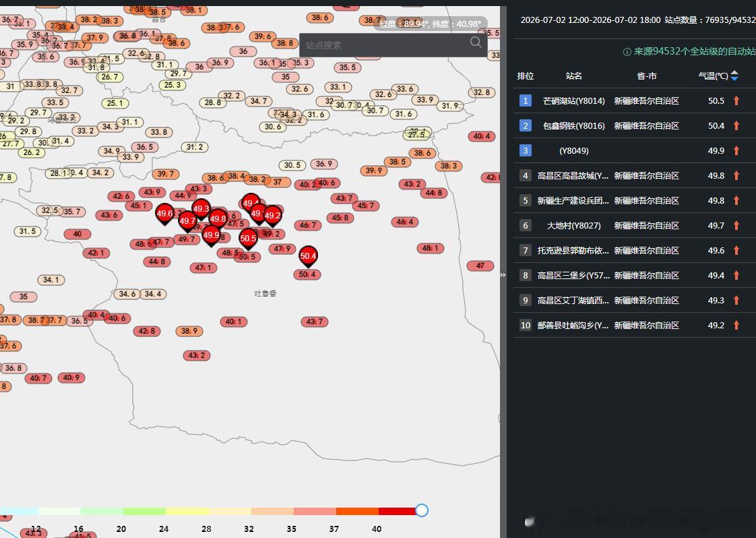Click the blue rank 2 badge
The height and width of the screenshot is (538, 756).
pos(525,126)
